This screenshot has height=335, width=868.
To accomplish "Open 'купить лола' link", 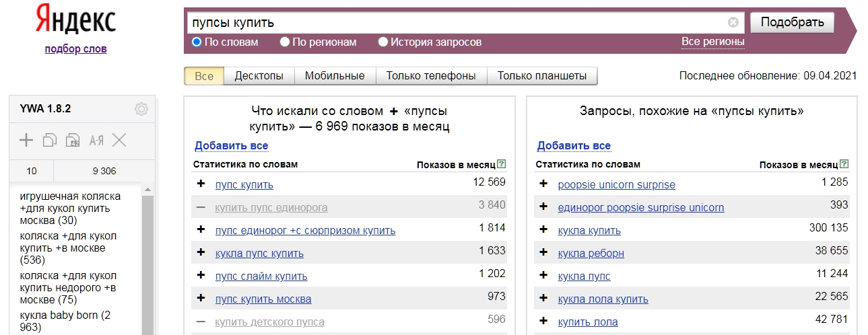I will (588, 322).
